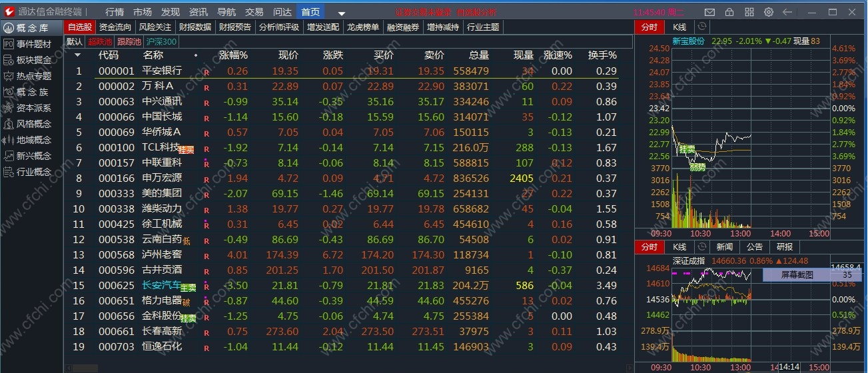Click the 地域概念 sidebar icon

[9, 140]
